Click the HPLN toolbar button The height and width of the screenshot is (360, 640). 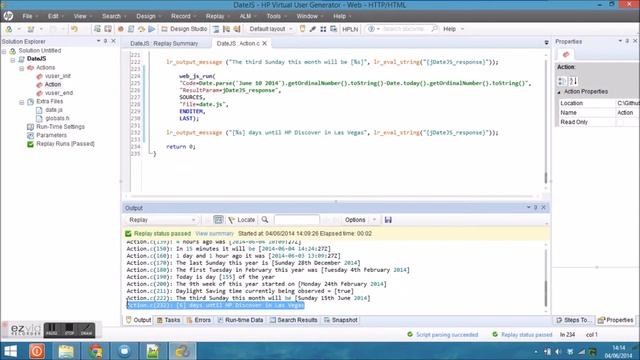[x=350, y=29]
